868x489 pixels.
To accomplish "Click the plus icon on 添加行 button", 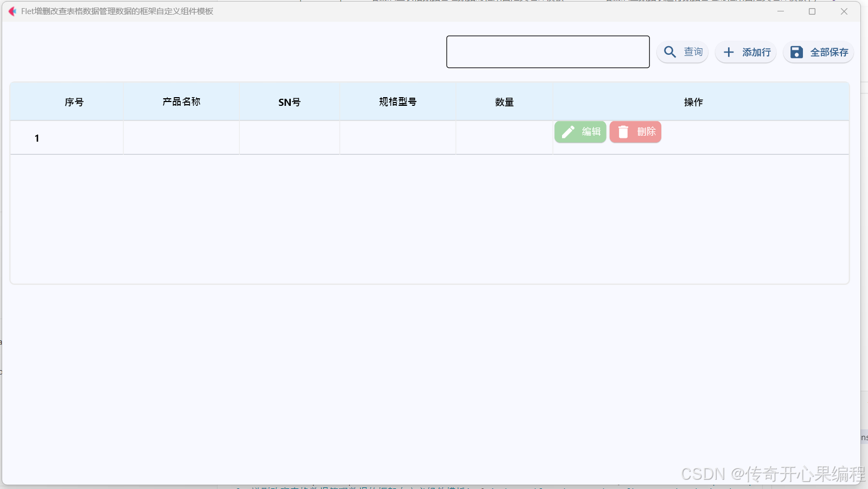I will (x=729, y=52).
